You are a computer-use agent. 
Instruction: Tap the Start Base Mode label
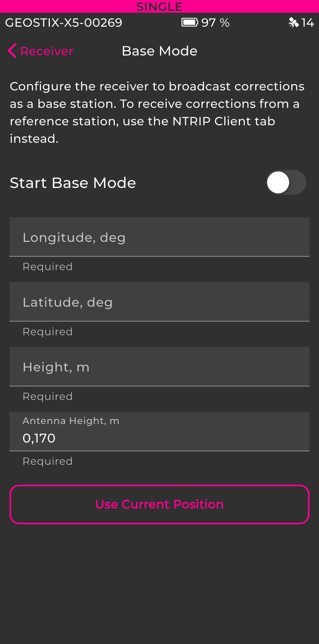[x=73, y=183]
